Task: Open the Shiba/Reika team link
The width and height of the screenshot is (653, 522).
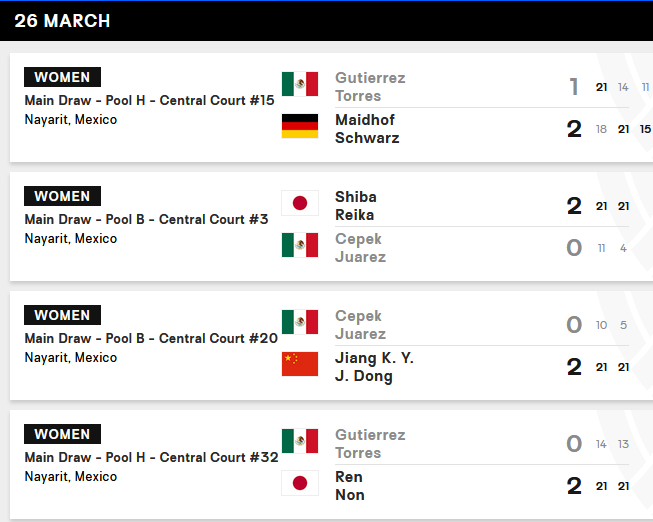Action: pyautogui.click(x=356, y=206)
